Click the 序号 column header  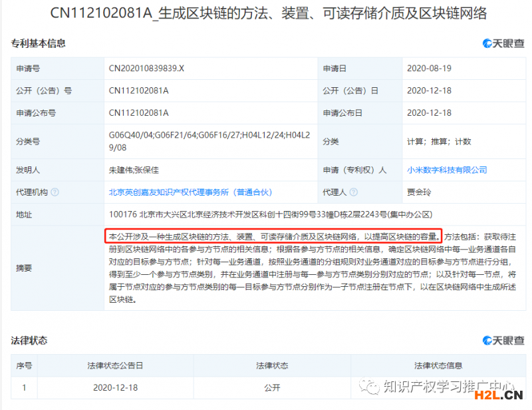pyautogui.click(x=24, y=365)
